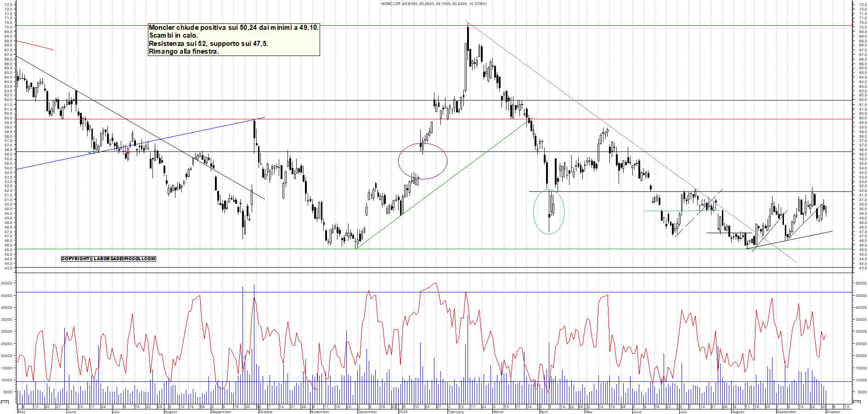Viewport: 868px width, 414px height.
Task: Click the x100 box at bottom right
Action: pos(856,402)
